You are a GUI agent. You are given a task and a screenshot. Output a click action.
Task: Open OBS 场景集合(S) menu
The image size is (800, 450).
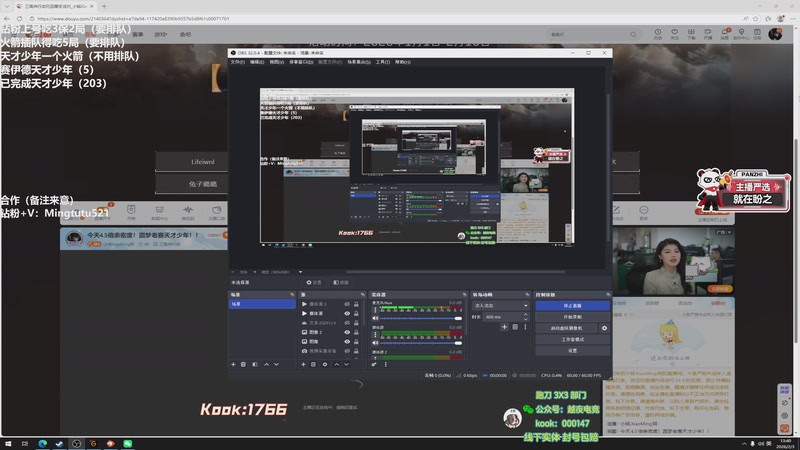[x=359, y=62]
